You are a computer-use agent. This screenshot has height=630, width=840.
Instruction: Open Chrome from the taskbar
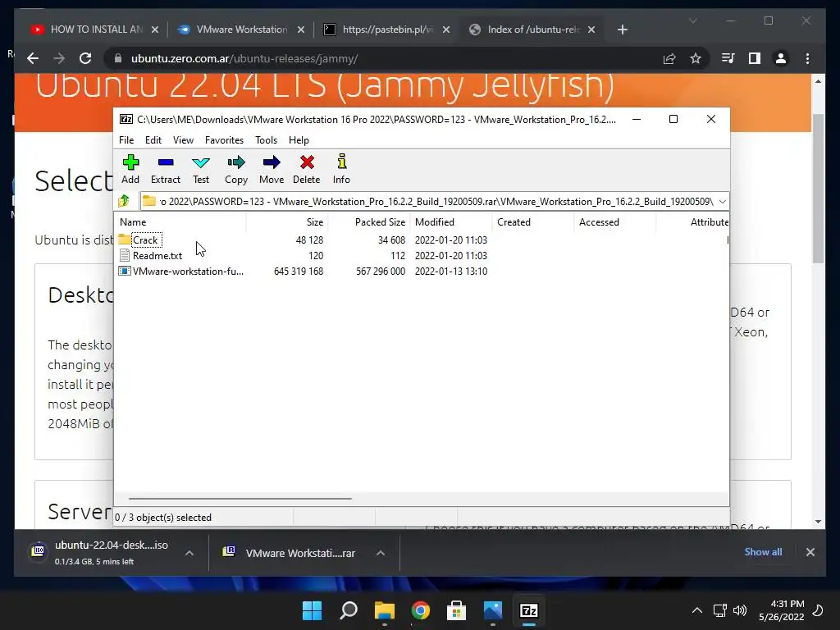point(421,610)
